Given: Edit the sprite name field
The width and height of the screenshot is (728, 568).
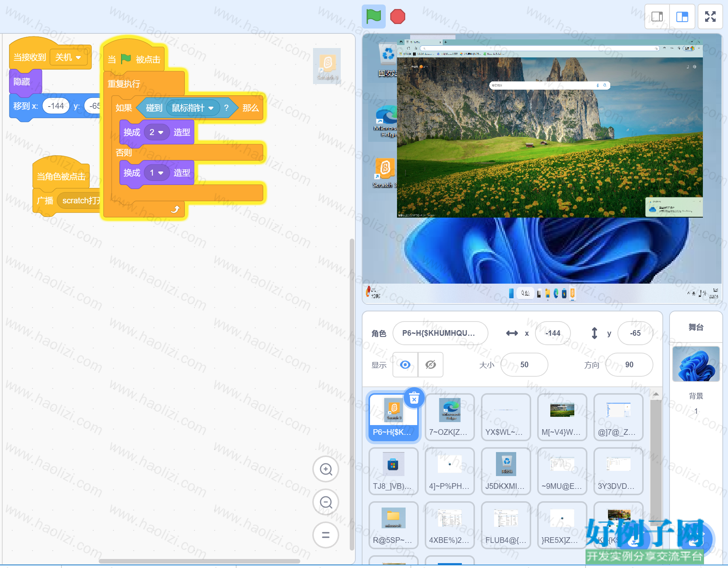Looking at the screenshot, I should [x=440, y=333].
